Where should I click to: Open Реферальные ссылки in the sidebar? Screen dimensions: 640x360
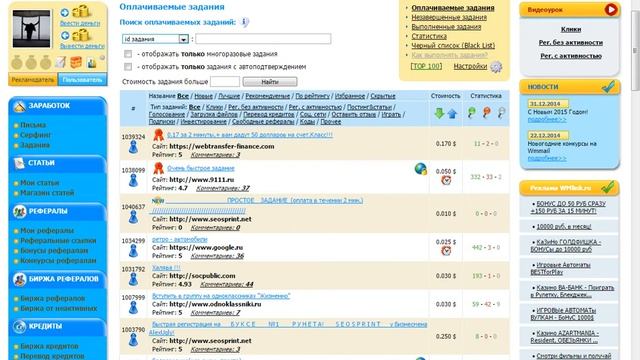[58, 241]
